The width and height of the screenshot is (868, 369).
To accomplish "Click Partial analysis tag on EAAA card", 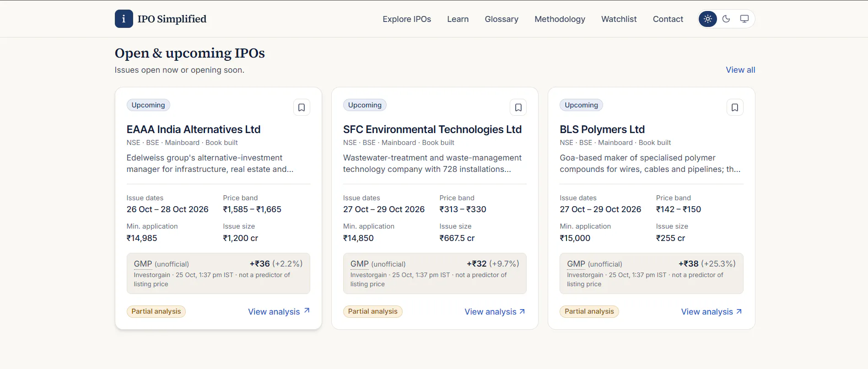I will click(x=156, y=311).
